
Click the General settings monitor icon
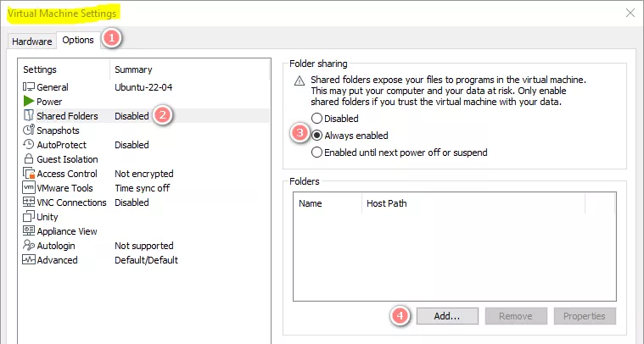click(x=29, y=87)
